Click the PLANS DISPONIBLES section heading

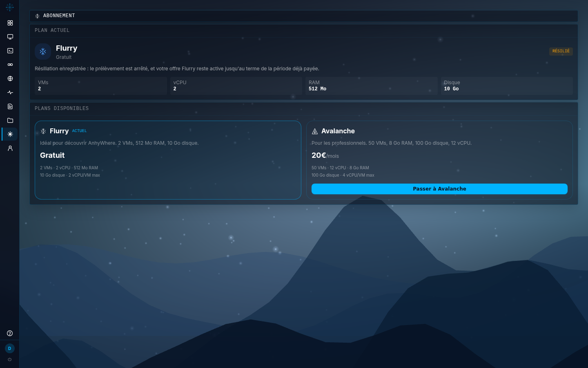click(62, 108)
